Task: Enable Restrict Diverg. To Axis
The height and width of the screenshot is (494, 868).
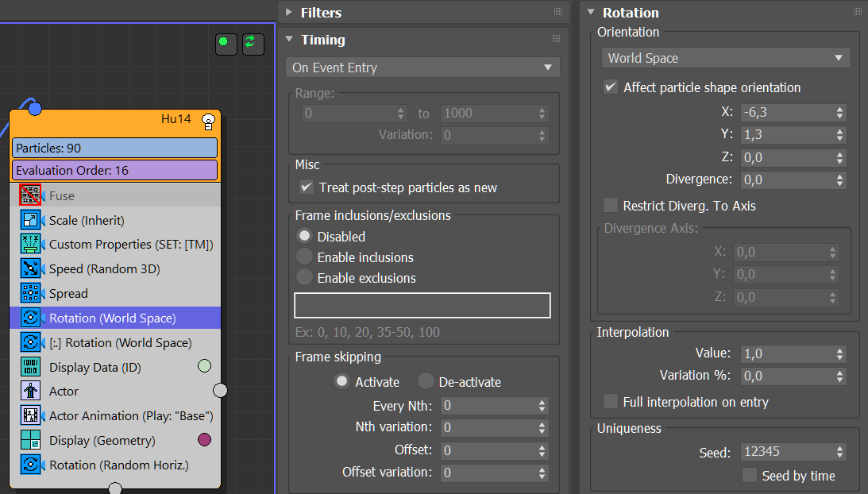Action: coord(611,206)
